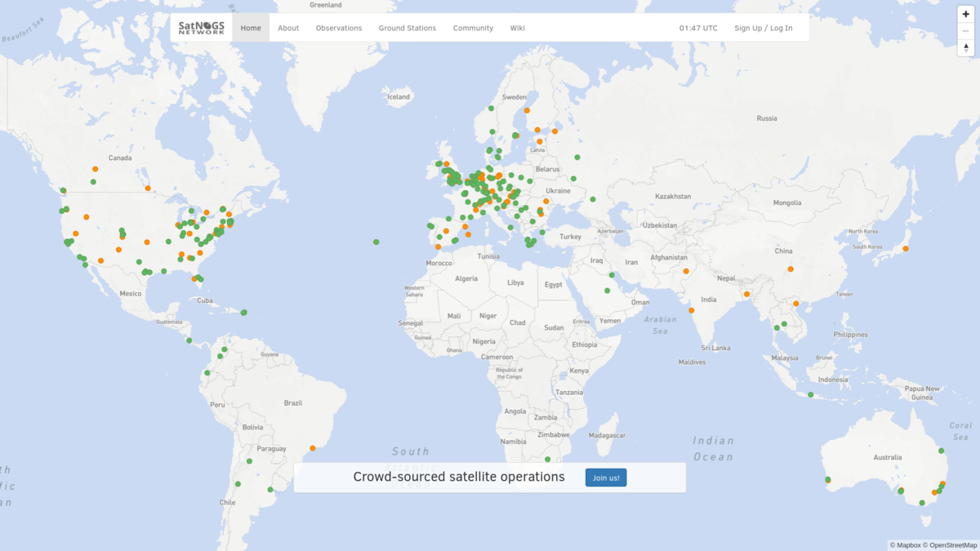Viewport: 980px width, 551px height.
Task: Open the About page
Action: [x=288, y=27]
